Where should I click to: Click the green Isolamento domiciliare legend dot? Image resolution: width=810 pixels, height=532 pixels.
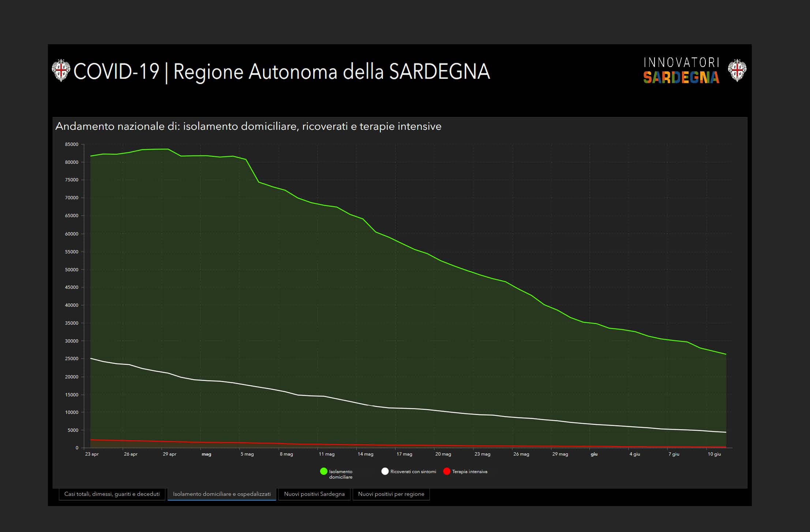click(x=323, y=471)
